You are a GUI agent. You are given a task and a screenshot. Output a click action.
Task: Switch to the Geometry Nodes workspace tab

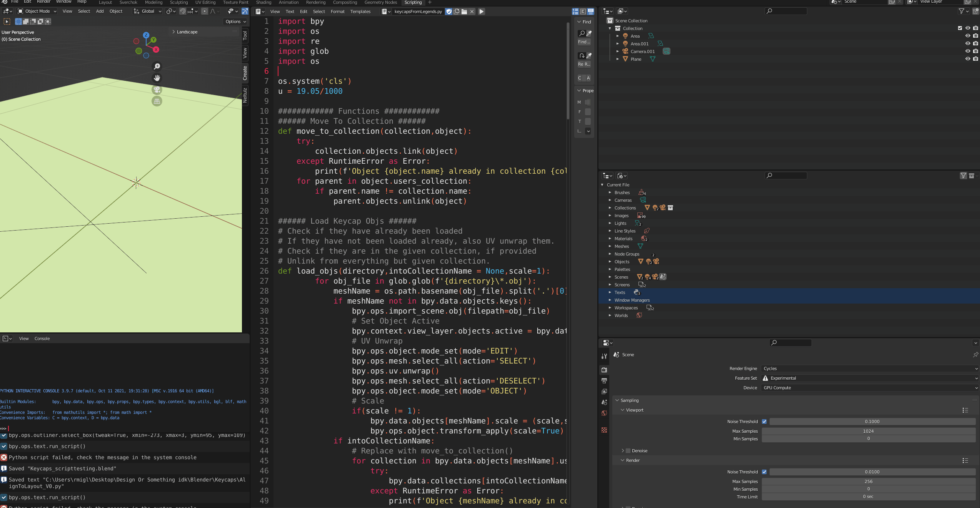coord(380,2)
